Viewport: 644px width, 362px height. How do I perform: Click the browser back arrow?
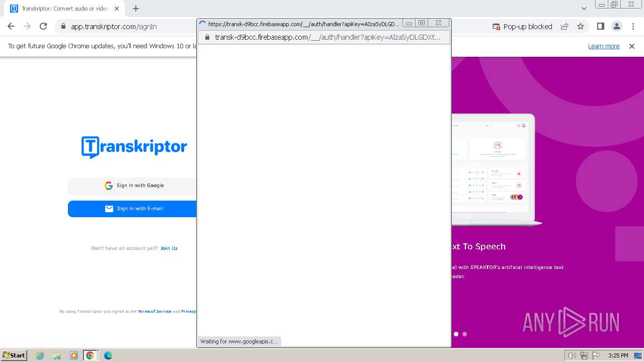click(11, 26)
